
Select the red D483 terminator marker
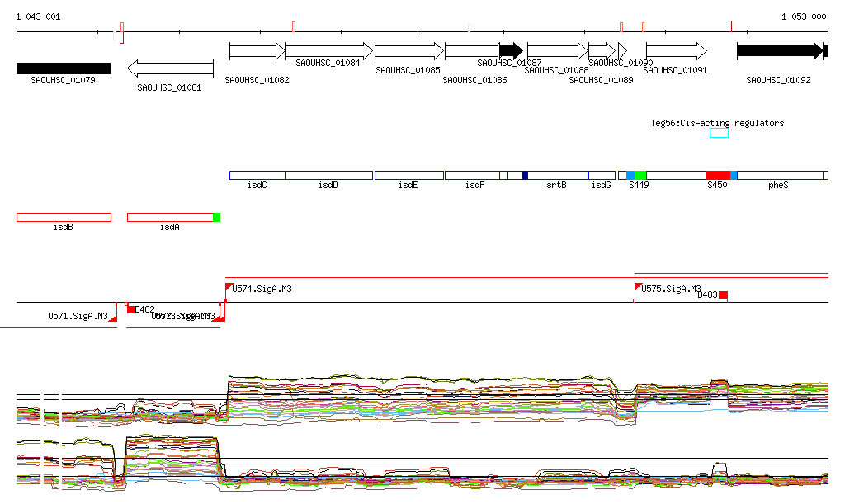tap(723, 295)
